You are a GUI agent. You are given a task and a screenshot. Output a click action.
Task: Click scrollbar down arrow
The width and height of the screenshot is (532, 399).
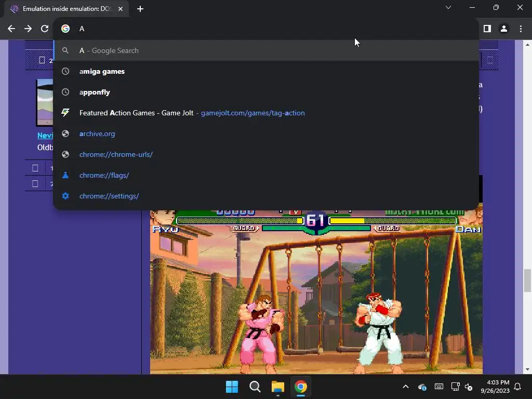coord(528,369)
